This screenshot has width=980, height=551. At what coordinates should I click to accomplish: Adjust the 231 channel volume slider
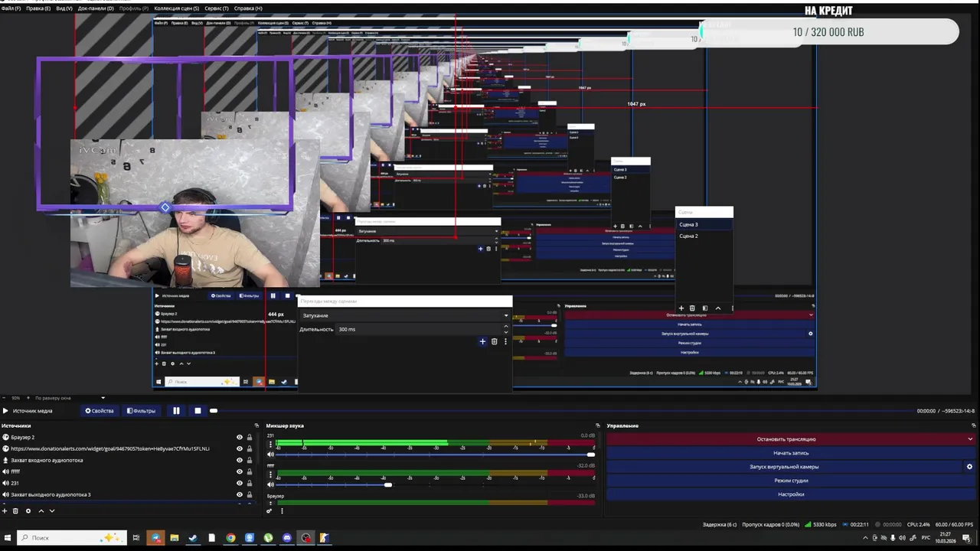(x=435, y=455)
